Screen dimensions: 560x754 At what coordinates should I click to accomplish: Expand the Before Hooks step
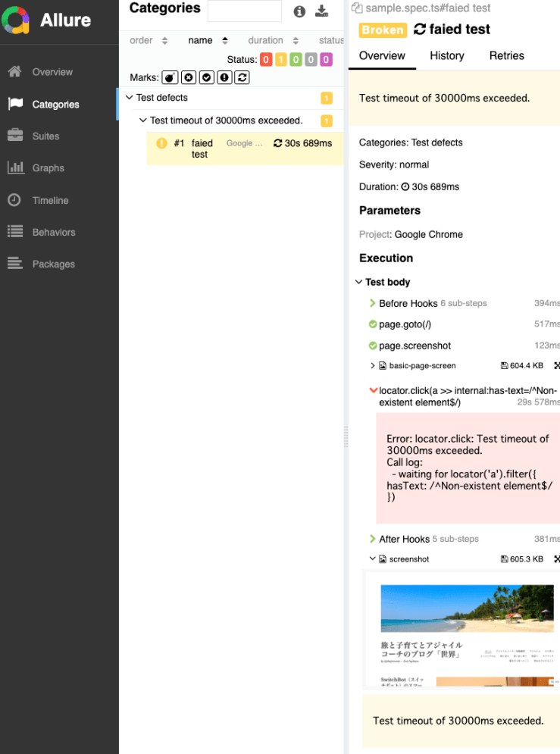click(x=372, y=303)
